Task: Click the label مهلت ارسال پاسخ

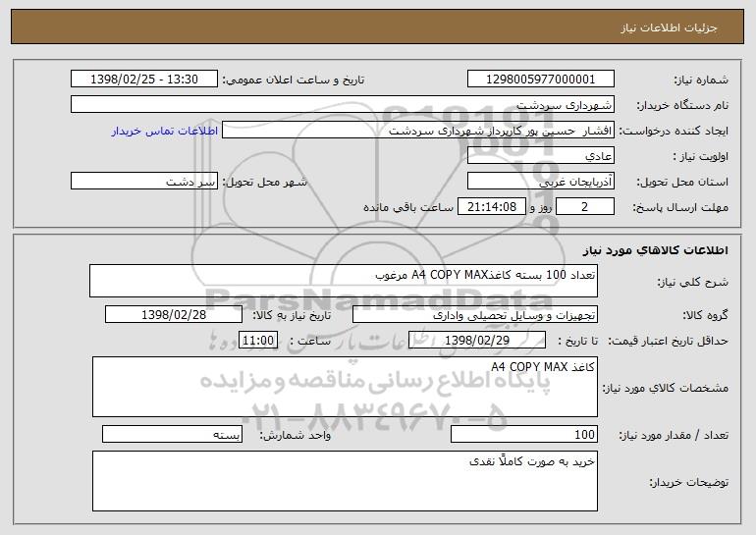Action: [x=680, y=207]
